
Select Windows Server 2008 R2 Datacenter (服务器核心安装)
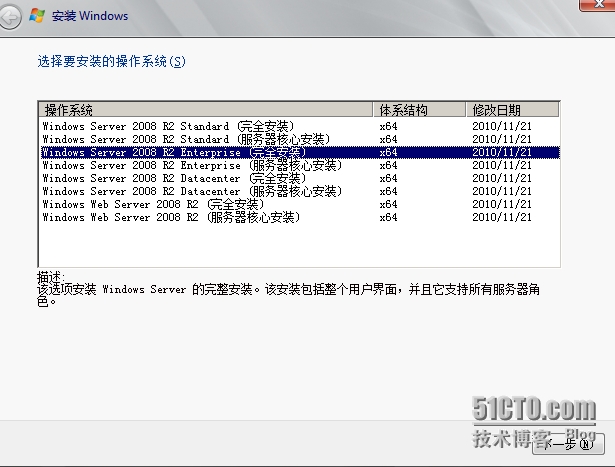(300, 191)
